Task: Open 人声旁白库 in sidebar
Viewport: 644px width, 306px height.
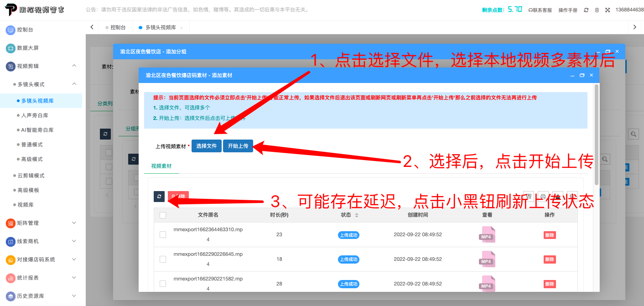Action: coord(35,115)
